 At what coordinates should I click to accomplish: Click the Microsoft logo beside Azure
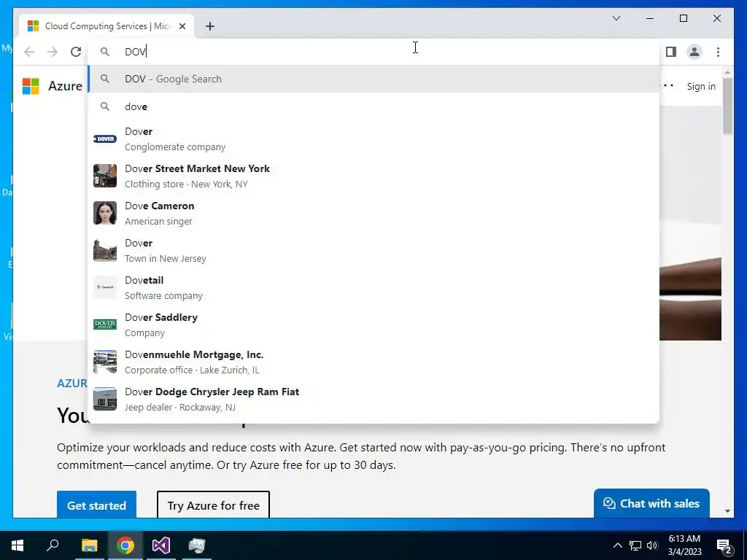click(31, 86)
